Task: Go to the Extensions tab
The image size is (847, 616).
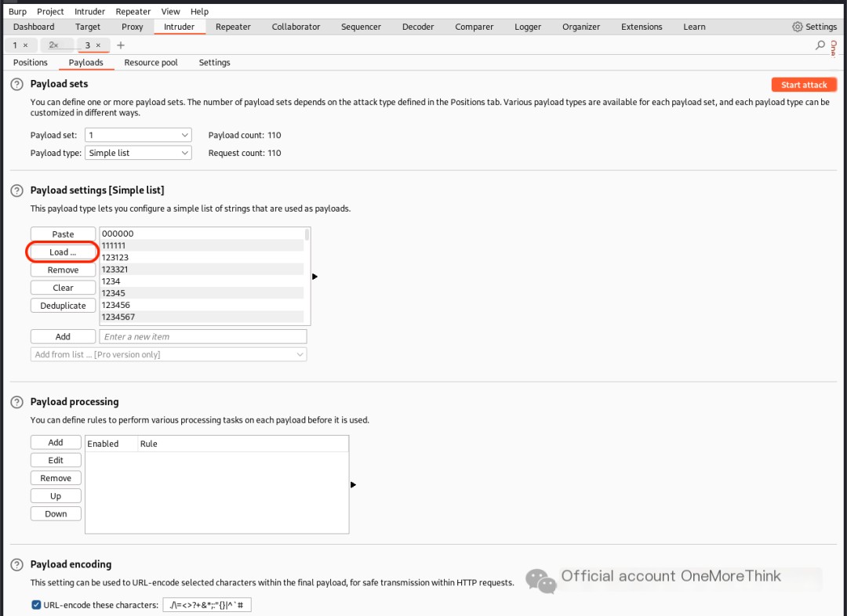Action: (642, 27)
